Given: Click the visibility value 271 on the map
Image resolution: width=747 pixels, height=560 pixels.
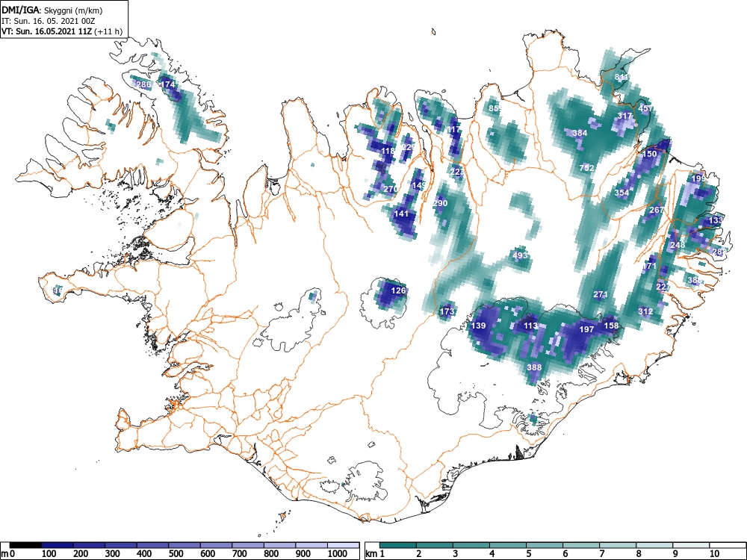Looking at the screenshot, I should pos(601,295).
